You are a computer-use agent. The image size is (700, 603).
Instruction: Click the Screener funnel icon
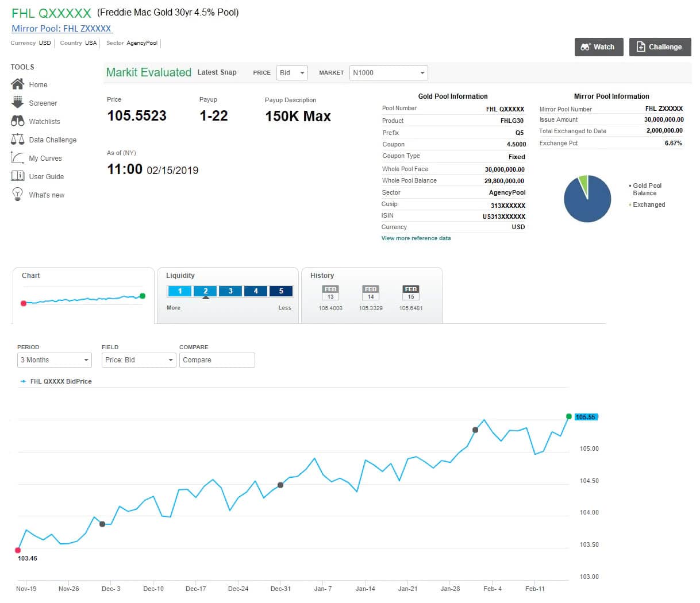tap(17, 102)
